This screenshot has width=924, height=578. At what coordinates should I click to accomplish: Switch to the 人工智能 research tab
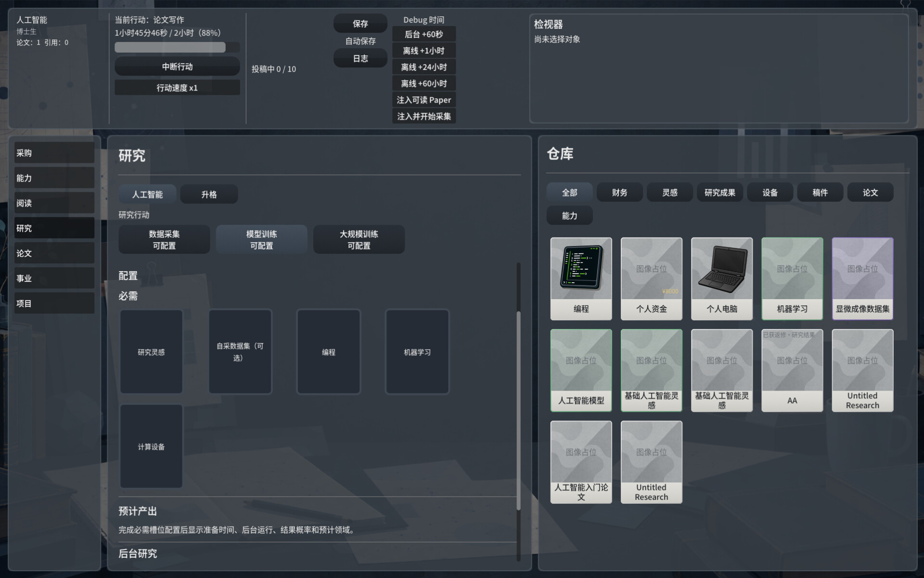click(x=147, y=194)
